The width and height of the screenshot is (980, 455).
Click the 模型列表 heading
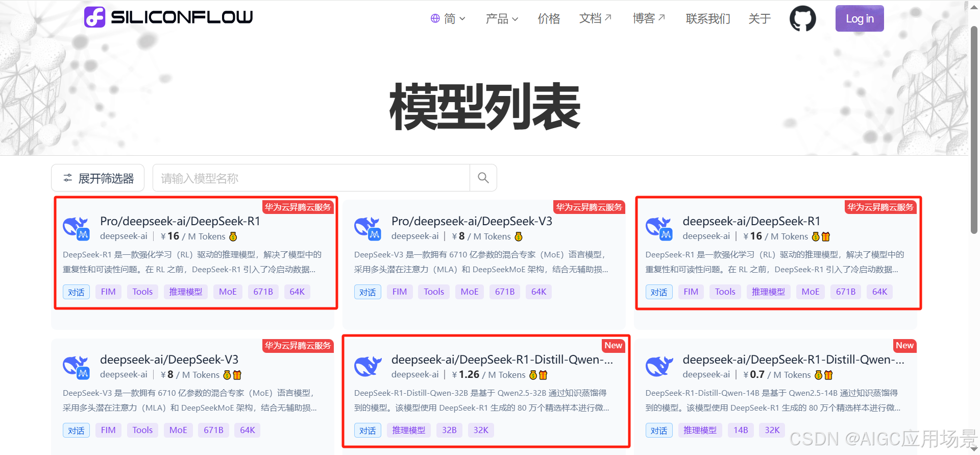(x=485, y=107)
